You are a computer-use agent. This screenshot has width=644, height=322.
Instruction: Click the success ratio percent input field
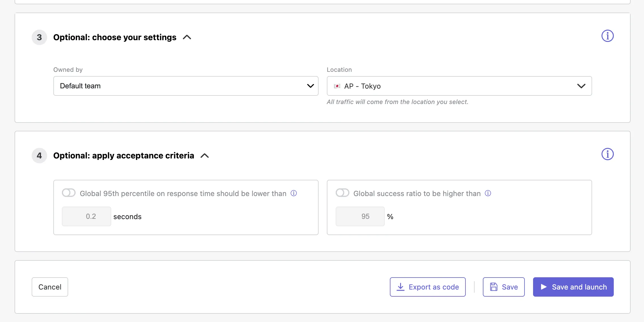pyautogui.click(x=360, y=217)
